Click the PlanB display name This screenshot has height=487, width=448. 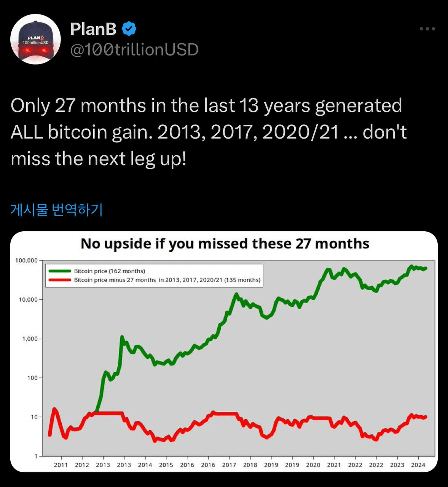[x=94, y=29]
